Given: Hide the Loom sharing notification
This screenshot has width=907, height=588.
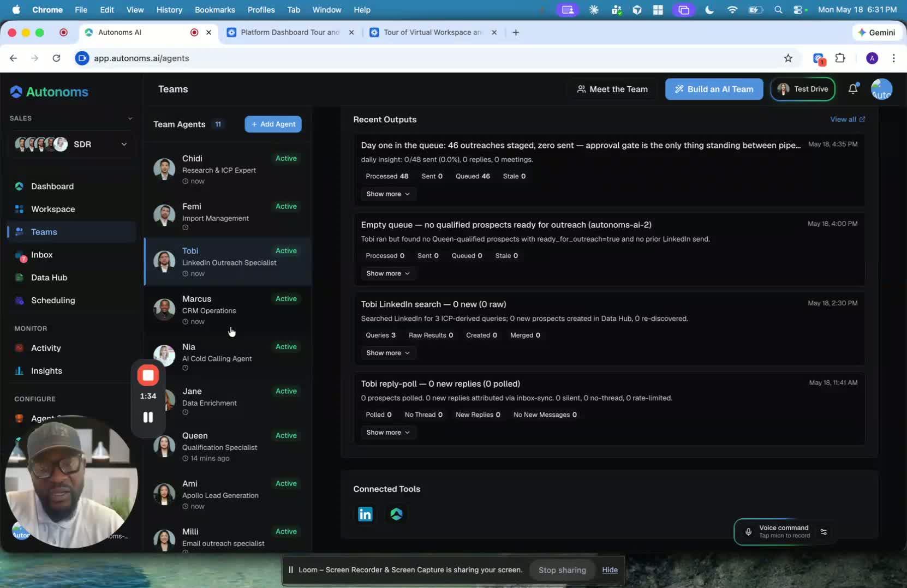Looking at the screenshot, I should tap(610, 570).
